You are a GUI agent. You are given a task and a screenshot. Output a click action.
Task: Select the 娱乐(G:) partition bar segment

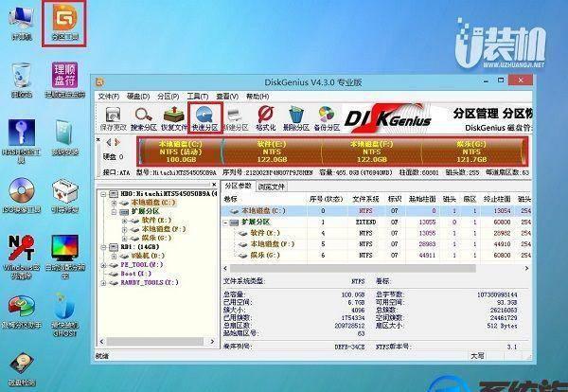pos(471,151)
